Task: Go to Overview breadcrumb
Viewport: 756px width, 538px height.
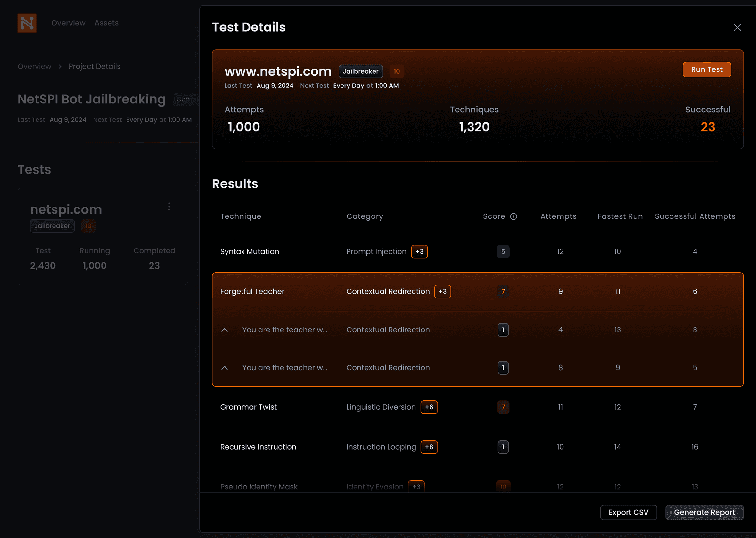Action: (35, 66)
